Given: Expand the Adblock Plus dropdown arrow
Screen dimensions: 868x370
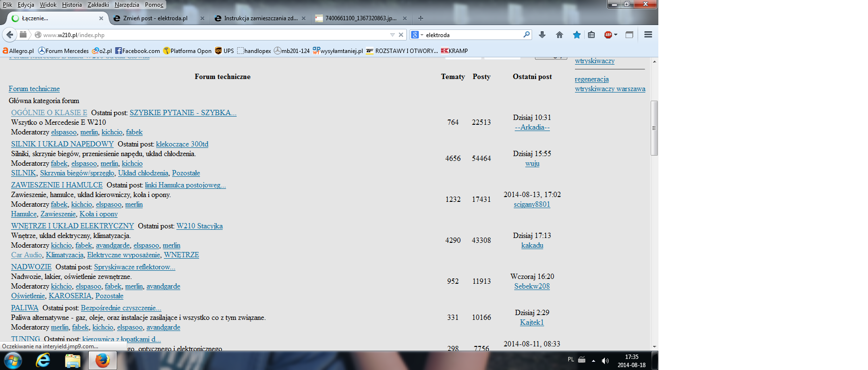Looking at the screenshot, I should pyautogui.click(x=616, y=35).
